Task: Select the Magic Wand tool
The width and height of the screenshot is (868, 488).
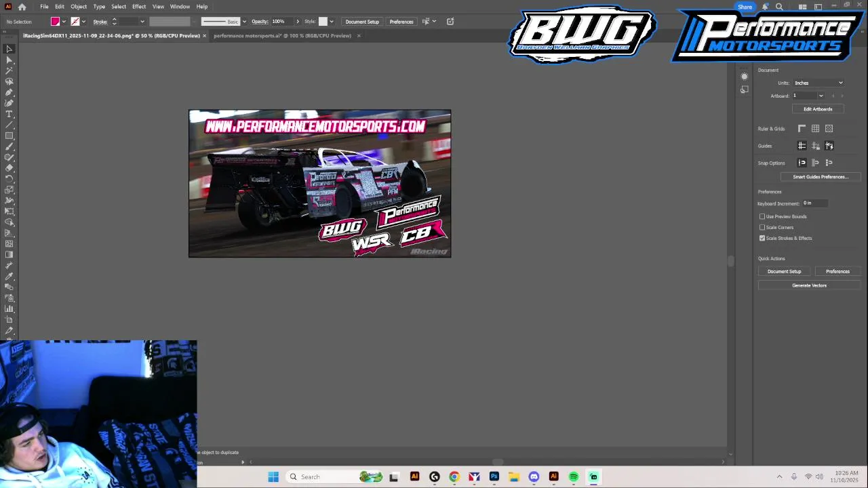Action: click(x=9, y=70)
